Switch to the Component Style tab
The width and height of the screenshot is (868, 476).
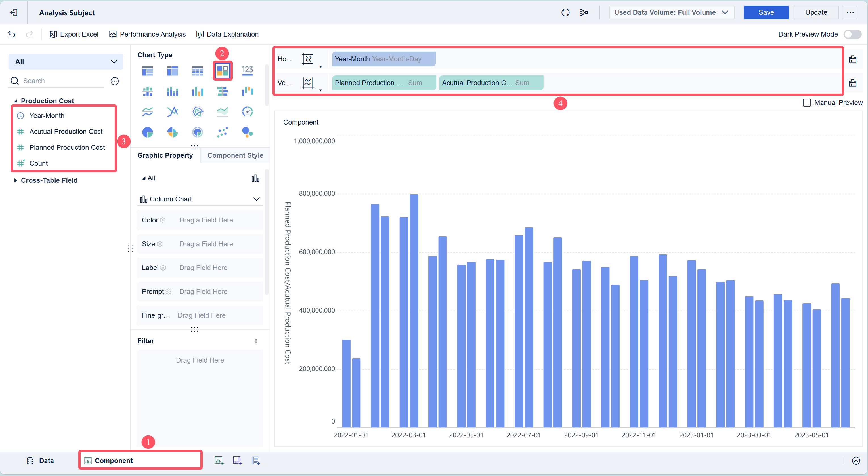click(x=235, y=155)
